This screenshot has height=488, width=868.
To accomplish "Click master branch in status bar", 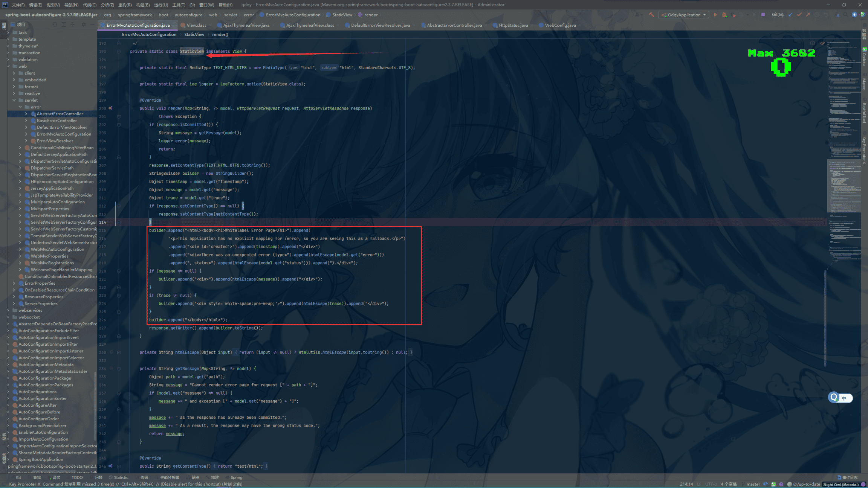I will tap(753, 484).
